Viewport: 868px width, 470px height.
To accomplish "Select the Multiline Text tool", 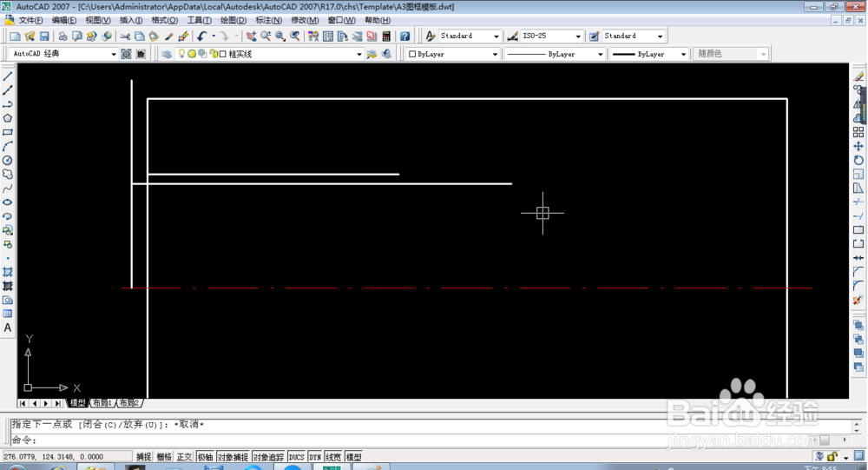I will 8,328.
